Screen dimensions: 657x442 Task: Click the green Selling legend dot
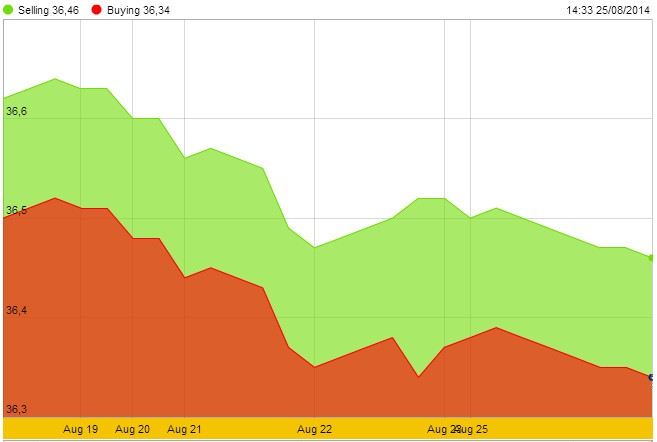[7, 10]
